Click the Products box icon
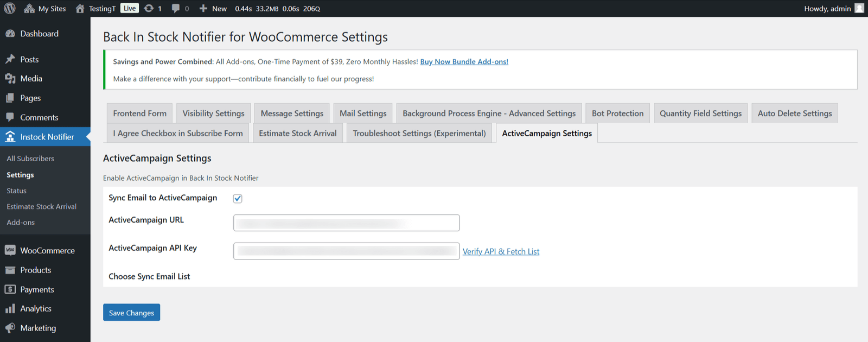 [x=10, y=270]
